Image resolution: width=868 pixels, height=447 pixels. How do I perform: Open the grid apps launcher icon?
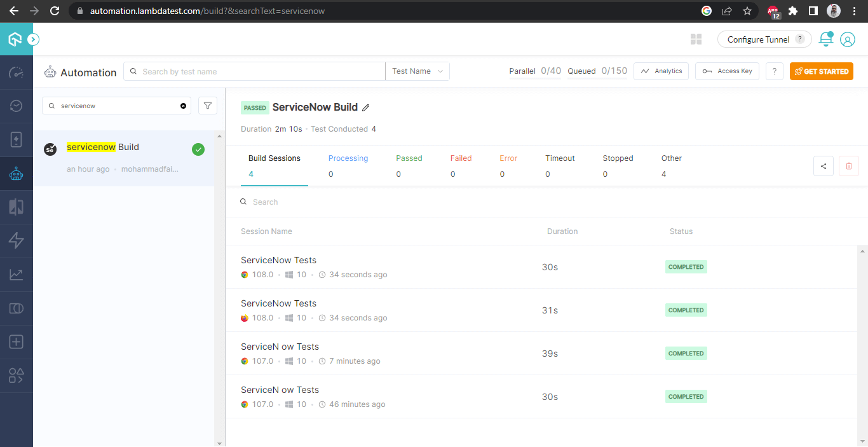(696, 39)
